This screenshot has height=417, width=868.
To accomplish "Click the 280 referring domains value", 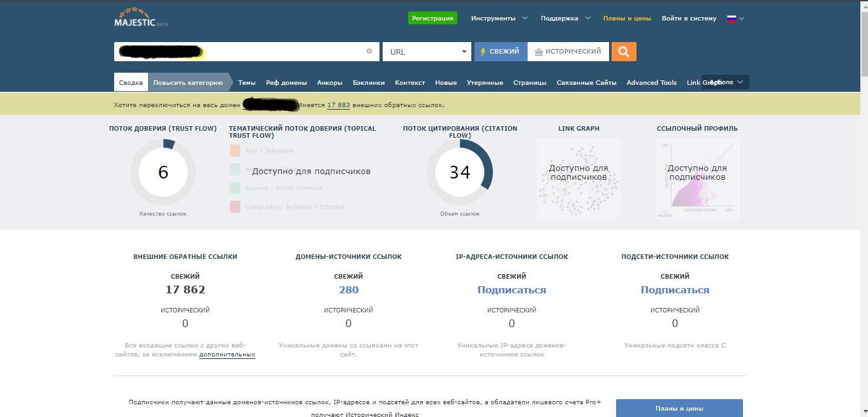I will click(x=349, y=290).
